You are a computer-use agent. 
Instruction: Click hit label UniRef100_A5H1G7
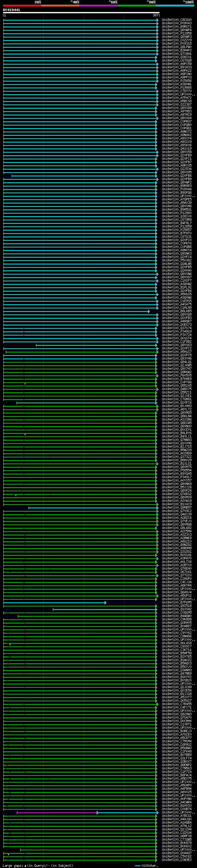pos(176,351)
